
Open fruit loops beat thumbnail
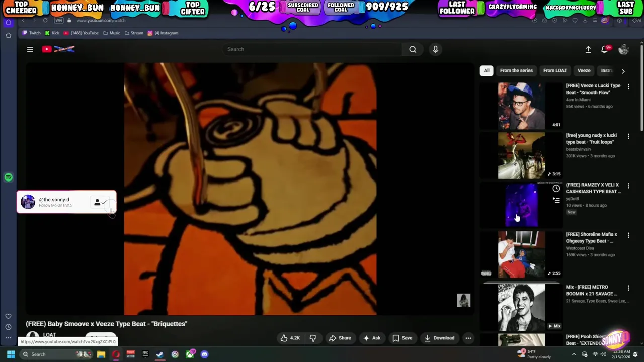(521, 155)
